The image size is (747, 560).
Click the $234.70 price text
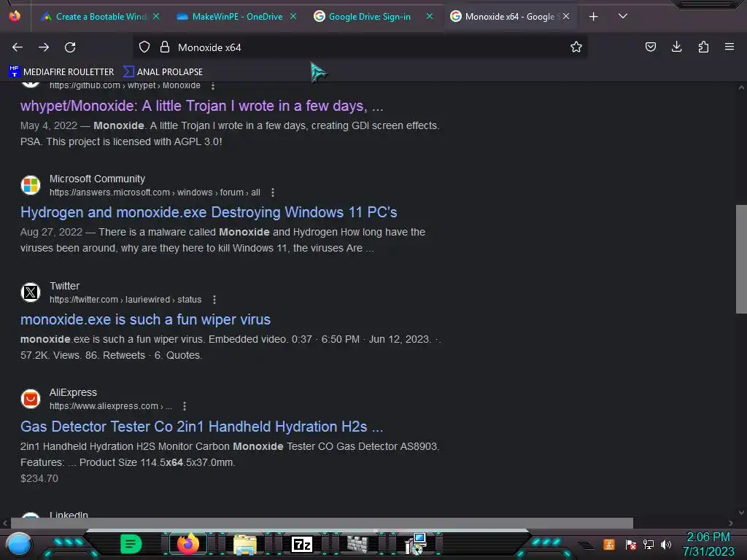click(x=39, y=478)
